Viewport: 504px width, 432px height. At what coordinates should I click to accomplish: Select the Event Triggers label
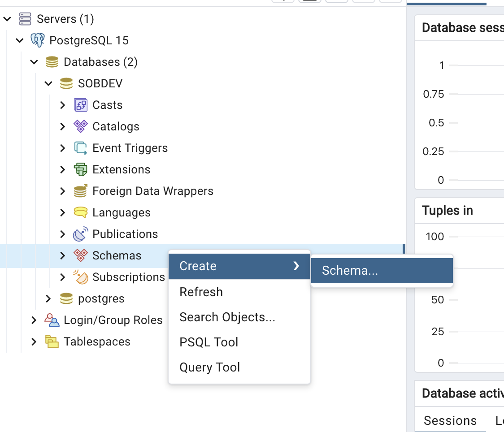tap(130, 148)
